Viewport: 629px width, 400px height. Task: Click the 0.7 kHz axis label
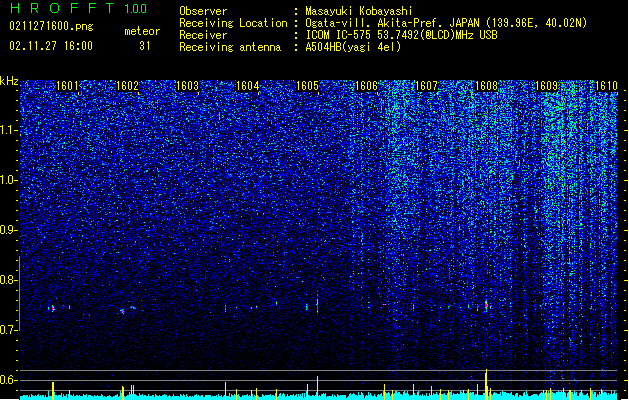(8, 330)
